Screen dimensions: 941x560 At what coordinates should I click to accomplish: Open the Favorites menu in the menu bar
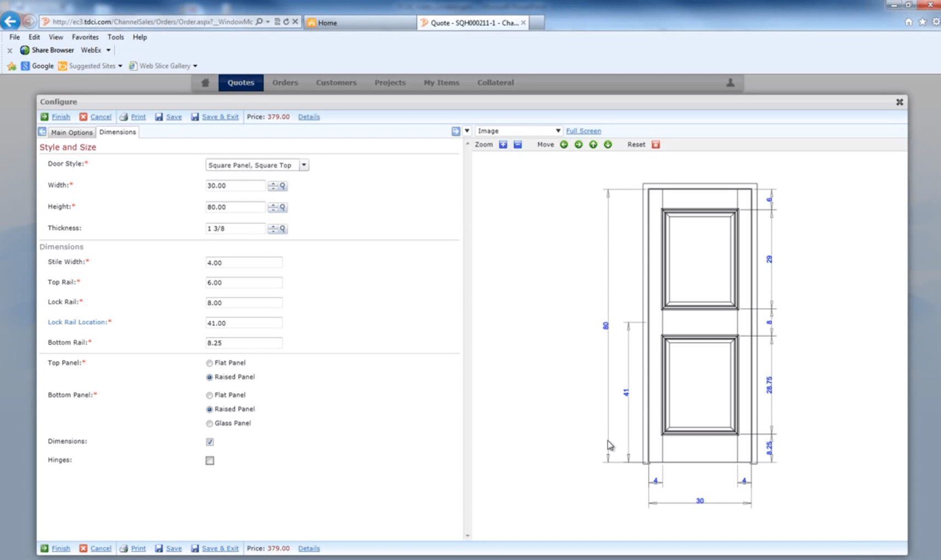click(x=85, y=37)
